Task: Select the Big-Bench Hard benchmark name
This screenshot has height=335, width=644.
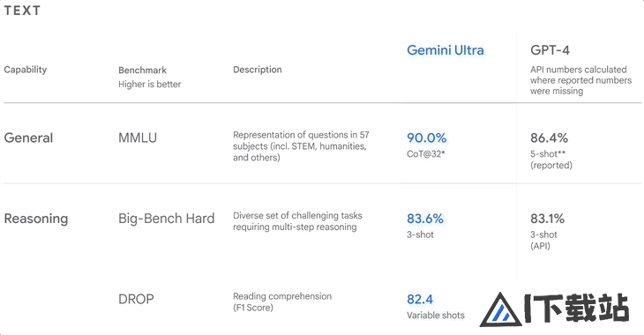Action: [x=167, y=219]
